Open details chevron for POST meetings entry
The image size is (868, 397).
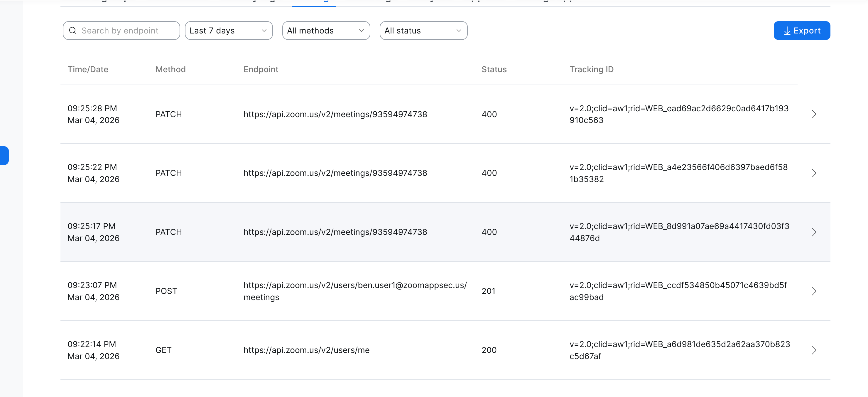pos(814,291)
